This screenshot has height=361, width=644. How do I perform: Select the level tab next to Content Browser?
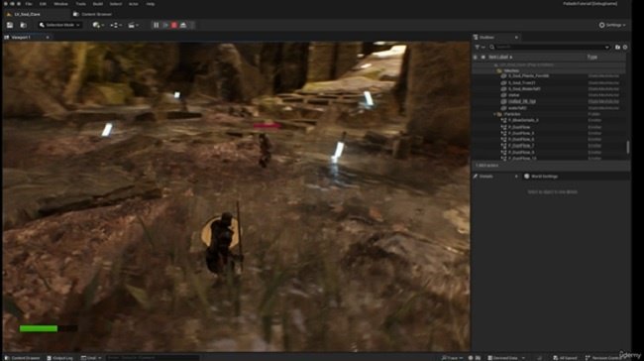pos(27,14)
